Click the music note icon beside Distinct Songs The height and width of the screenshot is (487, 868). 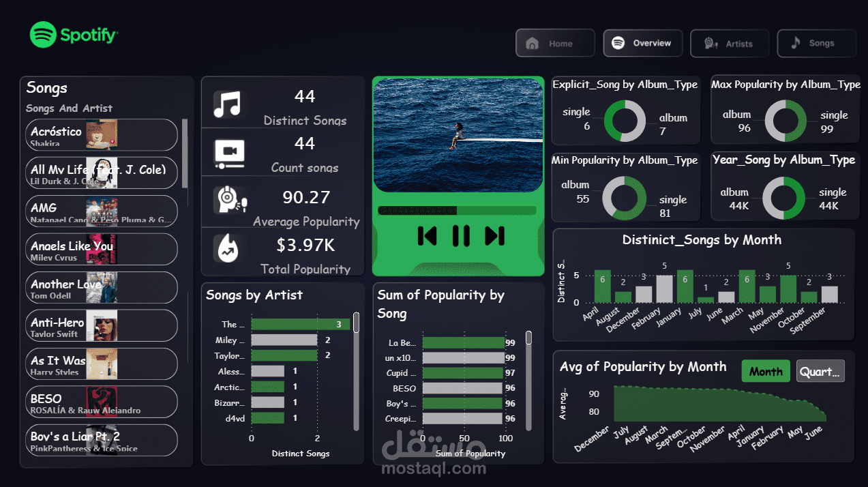228,103
